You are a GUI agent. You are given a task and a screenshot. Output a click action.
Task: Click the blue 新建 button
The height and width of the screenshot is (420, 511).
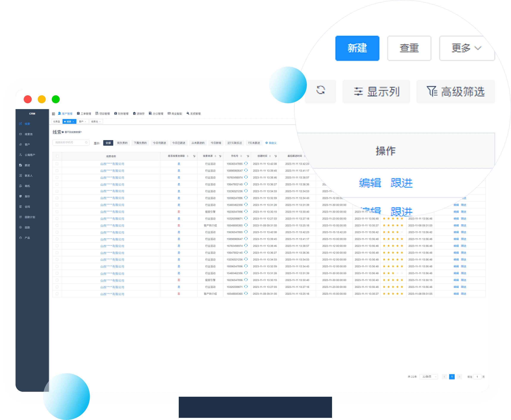(x=357, y=48)
